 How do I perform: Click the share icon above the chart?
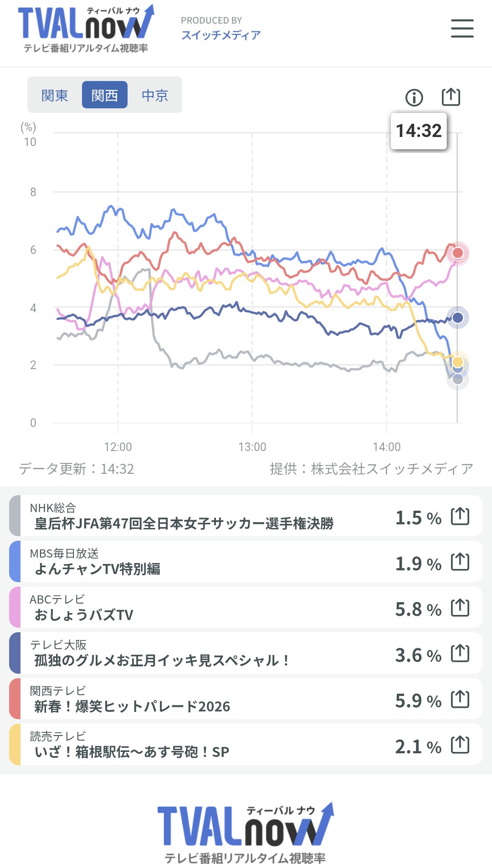[x=451, y=97]
